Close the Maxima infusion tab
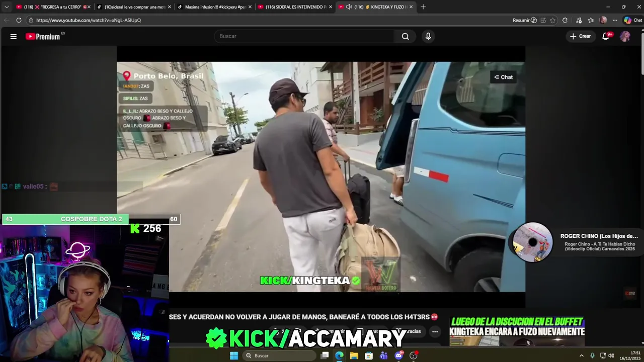Image resolution: width=644 pixels, height=362 pixels. 250,7
